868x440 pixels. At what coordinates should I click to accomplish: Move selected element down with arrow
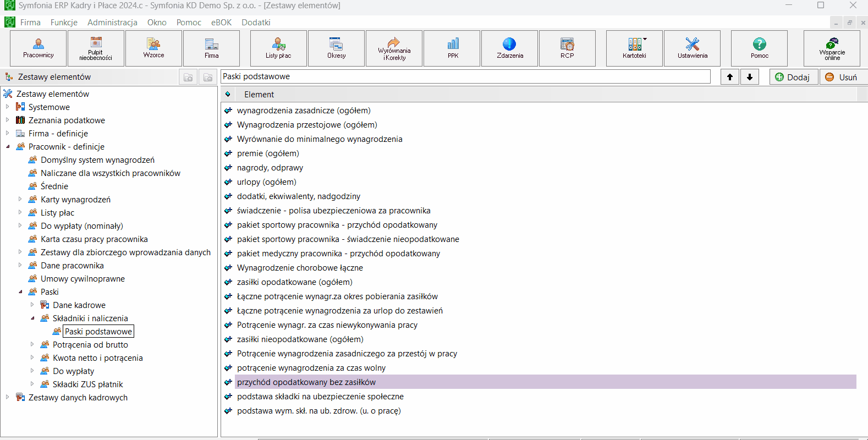click(750, 77)
